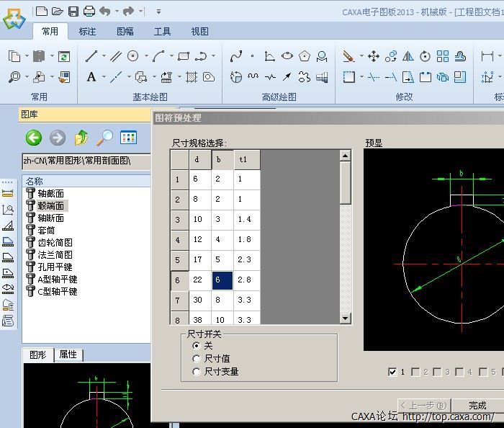
Task: Go up one folder level in library
Action: tap(81, 138)
